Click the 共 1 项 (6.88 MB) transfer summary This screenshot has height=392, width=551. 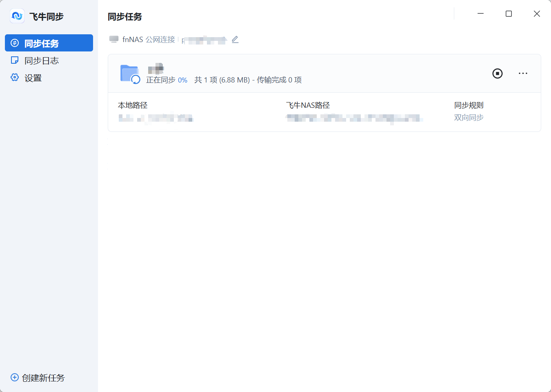click(x=248, y=80)
